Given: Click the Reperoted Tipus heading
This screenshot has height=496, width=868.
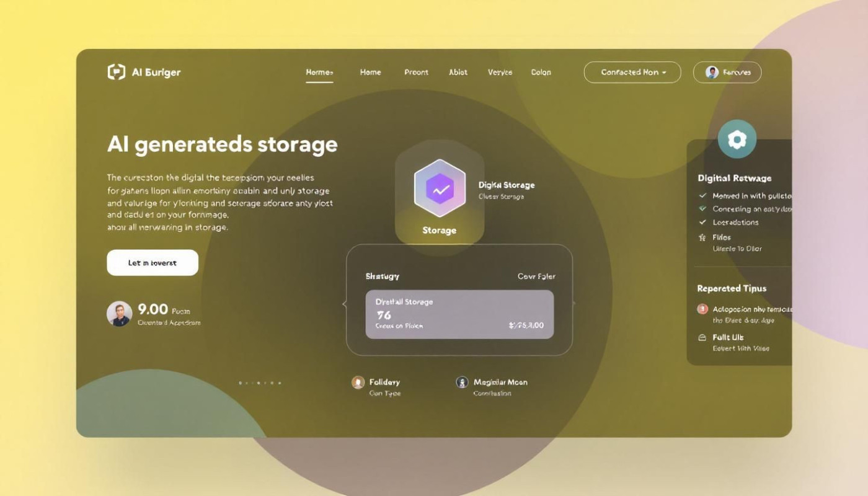Looking at the screenshot, I should point(732,288).
